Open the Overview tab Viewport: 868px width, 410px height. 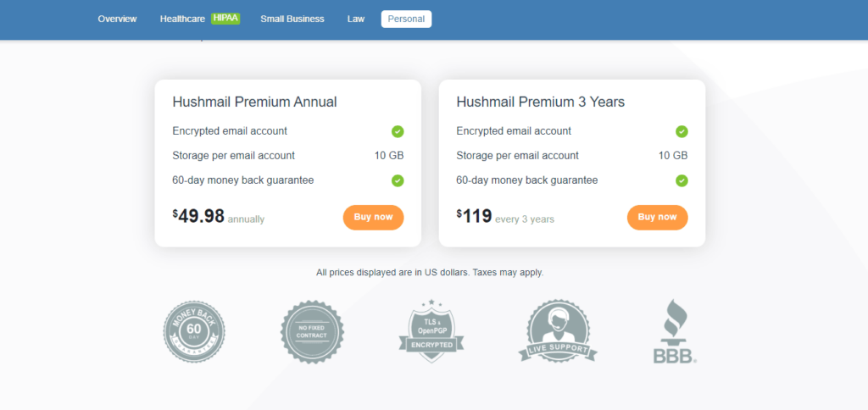tap(117, 19)
